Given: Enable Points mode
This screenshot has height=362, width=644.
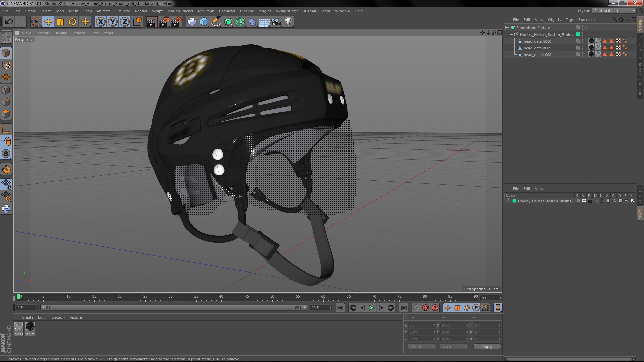Looking at the screenshot, I should click(6, 90).
